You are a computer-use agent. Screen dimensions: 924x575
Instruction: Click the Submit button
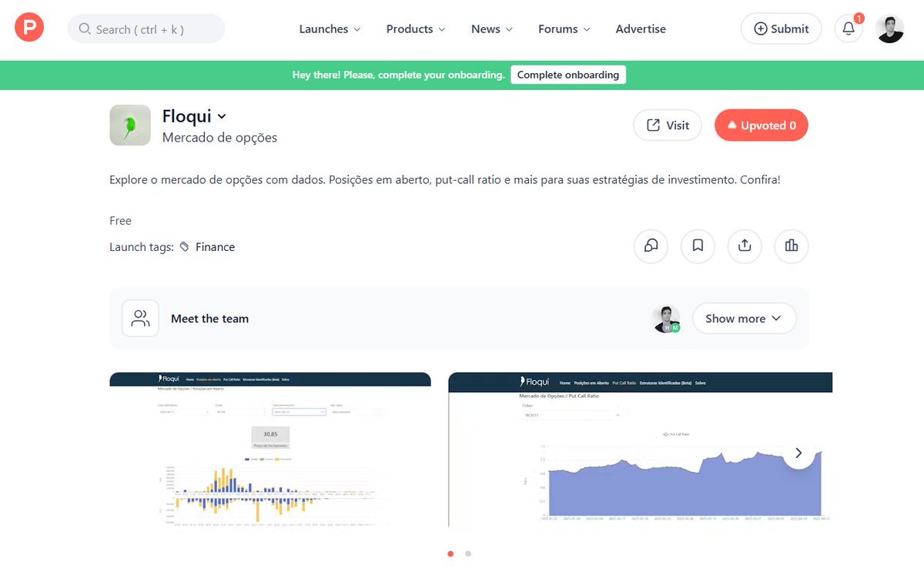pos(781,28)
